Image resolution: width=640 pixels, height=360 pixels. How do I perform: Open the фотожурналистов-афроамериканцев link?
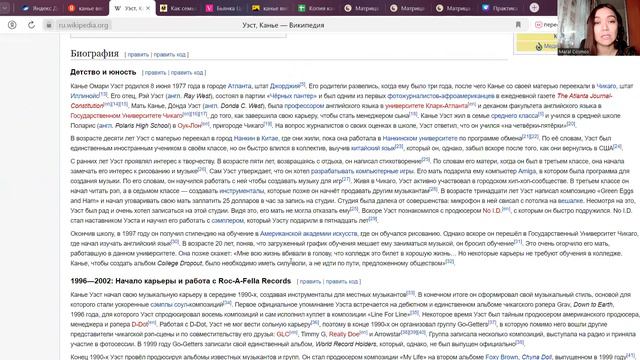[x=441, y=96]
